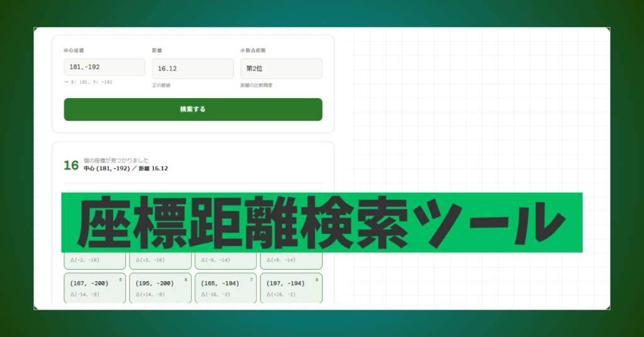Click the X: 181, Y: -192 parsed hint
Screen dimensions: 644x337
(88, 82)
